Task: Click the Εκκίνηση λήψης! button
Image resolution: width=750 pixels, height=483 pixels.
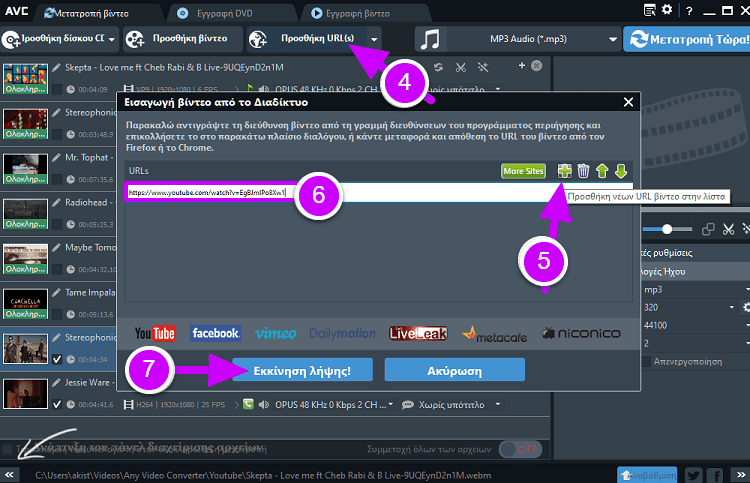Action: point(303,369)
